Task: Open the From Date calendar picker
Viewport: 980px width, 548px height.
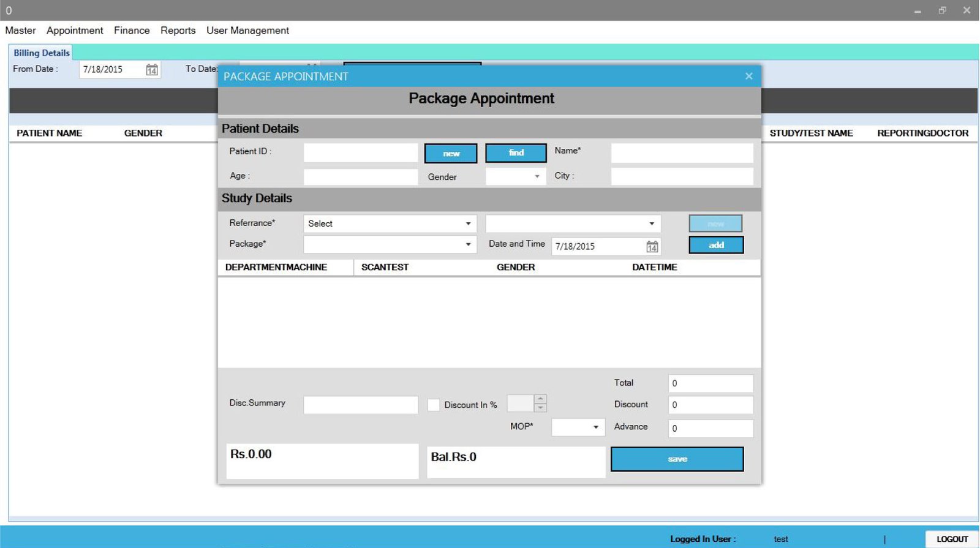Action: tap(152, 70)
